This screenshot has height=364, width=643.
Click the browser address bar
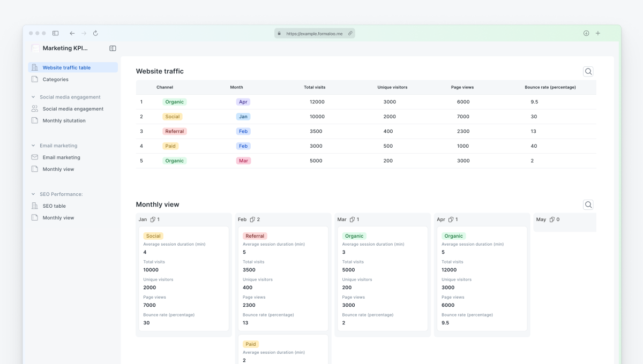[x=315, y=33]
